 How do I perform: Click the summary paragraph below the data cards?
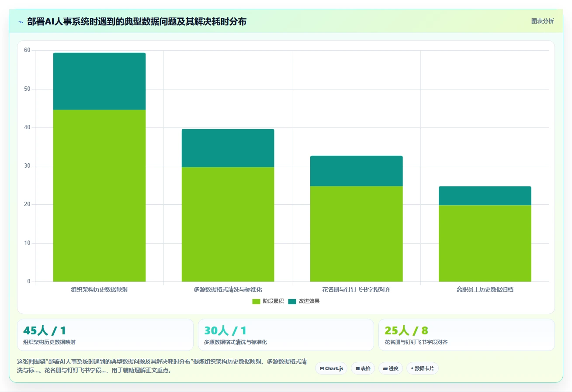(x=162, y=366)
